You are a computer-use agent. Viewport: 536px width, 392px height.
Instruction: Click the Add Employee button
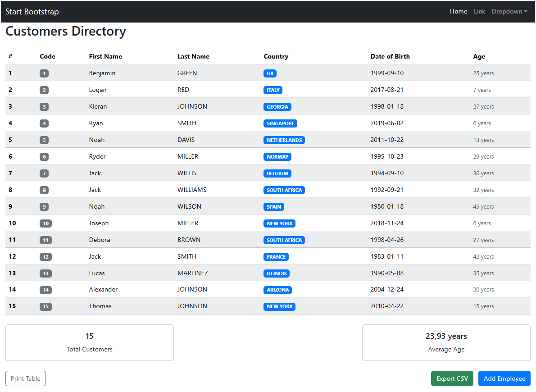pos(504,378)
